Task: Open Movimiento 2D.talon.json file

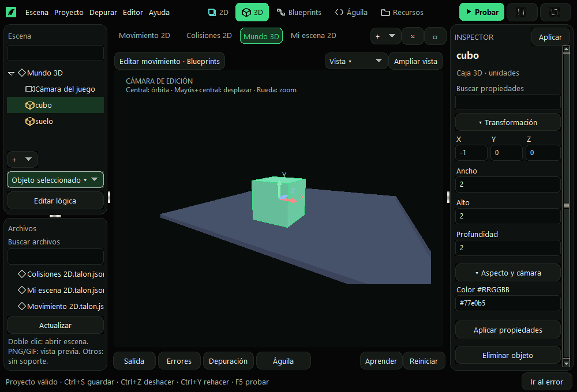Action: 61,306
